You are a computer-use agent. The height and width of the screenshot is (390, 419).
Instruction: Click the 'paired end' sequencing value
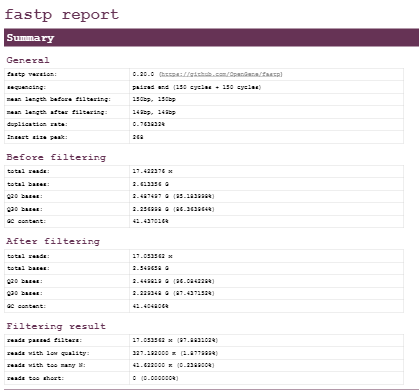197,87
